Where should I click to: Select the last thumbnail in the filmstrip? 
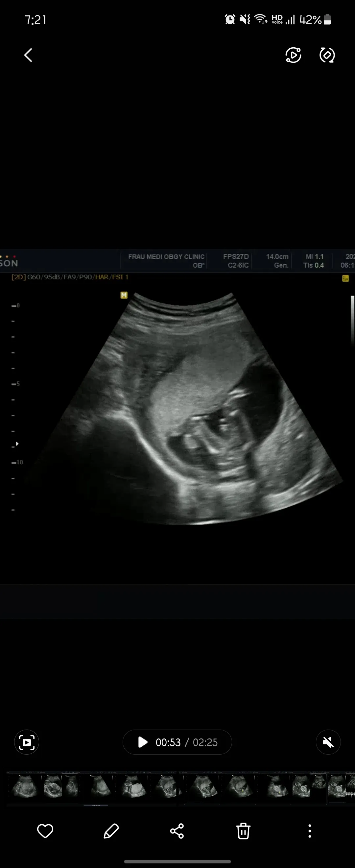pos(341,788)
